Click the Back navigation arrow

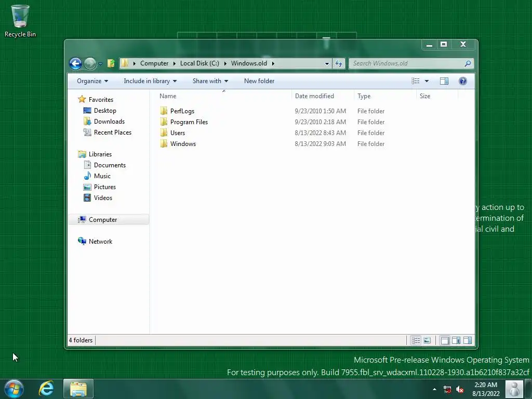(75, 63)
